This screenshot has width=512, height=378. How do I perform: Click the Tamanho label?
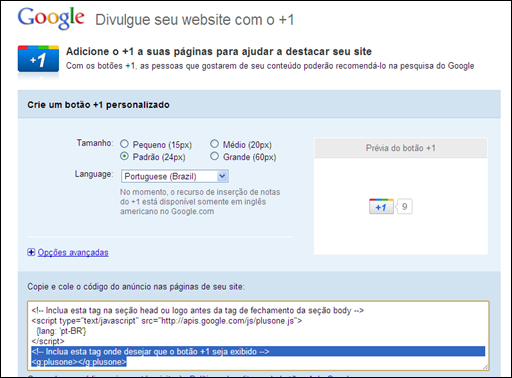click(x=95, y=143)
